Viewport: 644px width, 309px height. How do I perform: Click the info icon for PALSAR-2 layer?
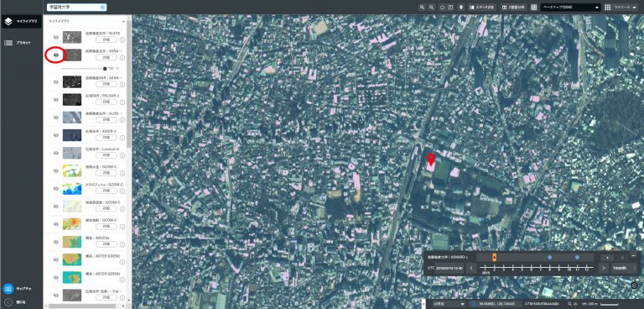tap(122, 102)
